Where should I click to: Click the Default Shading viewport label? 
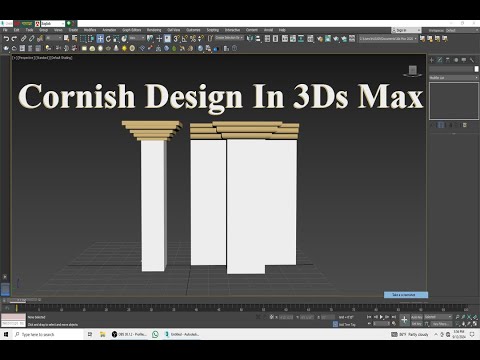pos(61,58)
